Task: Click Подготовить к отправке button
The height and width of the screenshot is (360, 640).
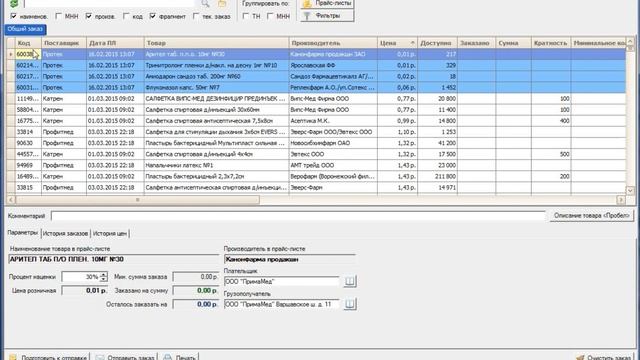Action: [x=48, y=357]
